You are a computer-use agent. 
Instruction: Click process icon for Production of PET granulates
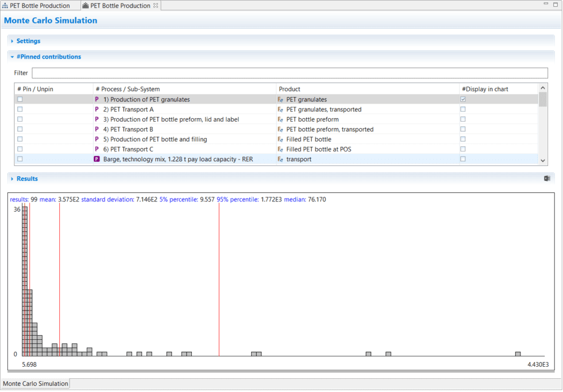click(97, 99)
